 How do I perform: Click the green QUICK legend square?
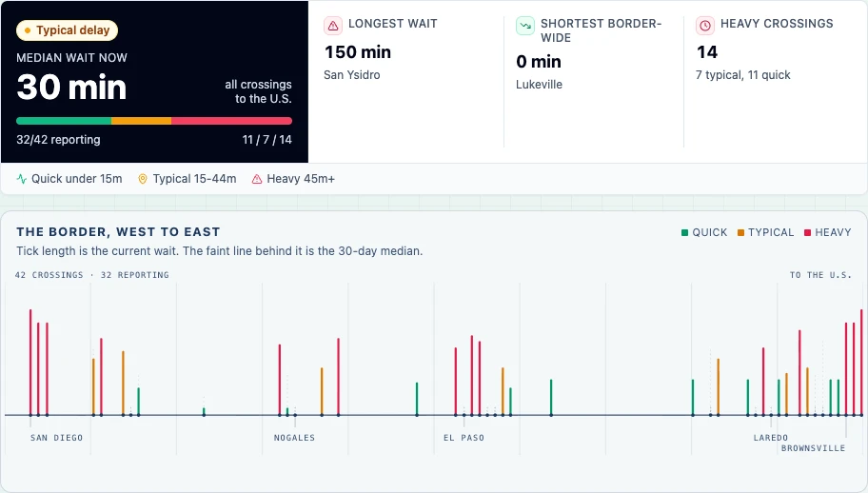(684, 232)
